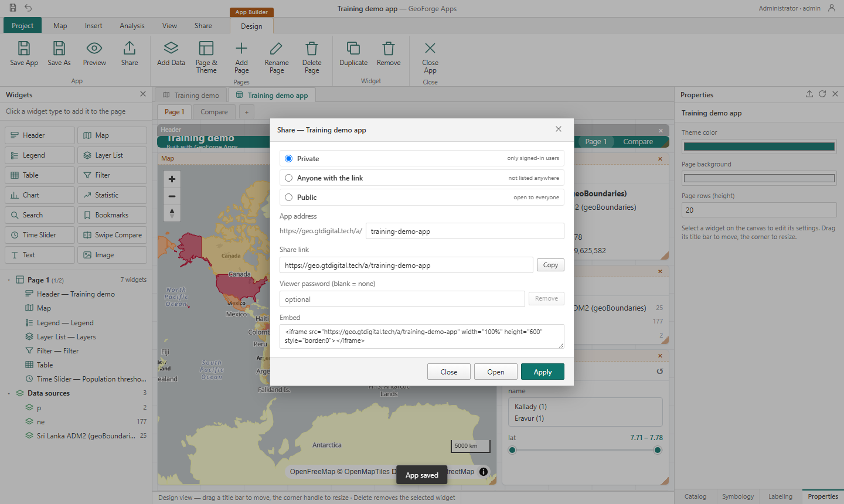Click the Open button in Share dialog
Viewport: 844px width, 504px height.
(496, 372)
